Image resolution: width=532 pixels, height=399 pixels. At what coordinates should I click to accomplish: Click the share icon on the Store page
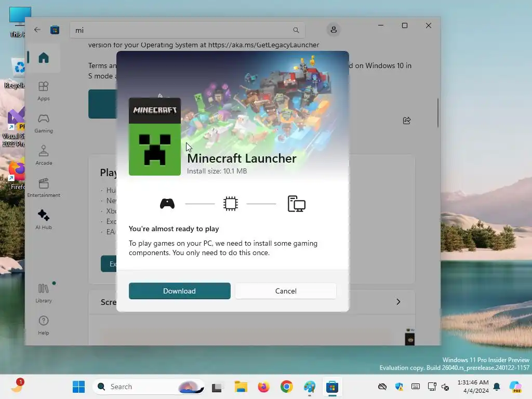pos(407,121)
